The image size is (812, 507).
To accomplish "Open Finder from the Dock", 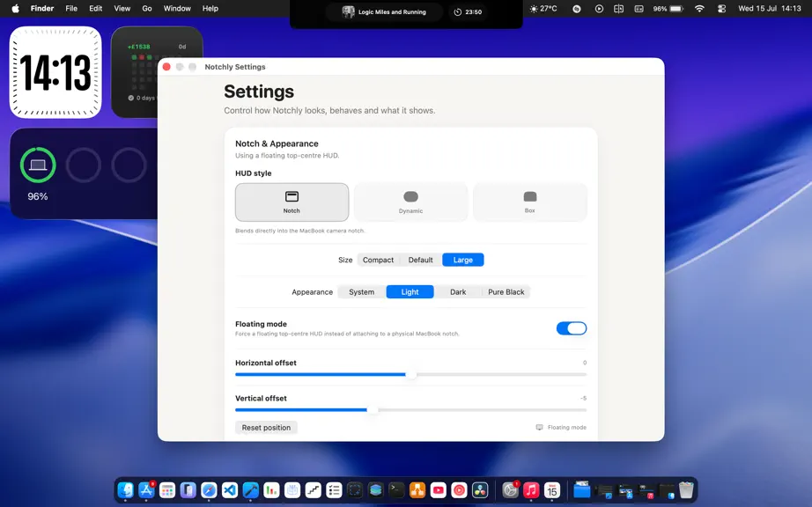I will [x=125, y=489].
